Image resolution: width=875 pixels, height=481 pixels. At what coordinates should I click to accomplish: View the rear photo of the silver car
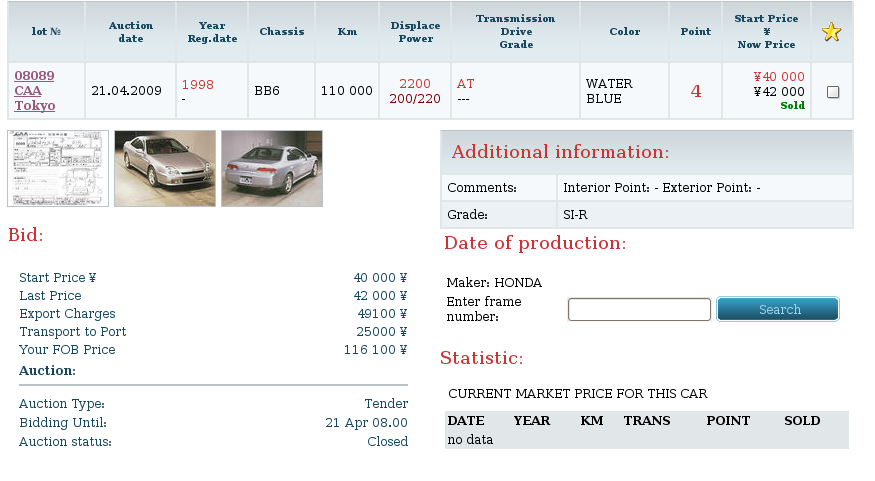(272, 169)
